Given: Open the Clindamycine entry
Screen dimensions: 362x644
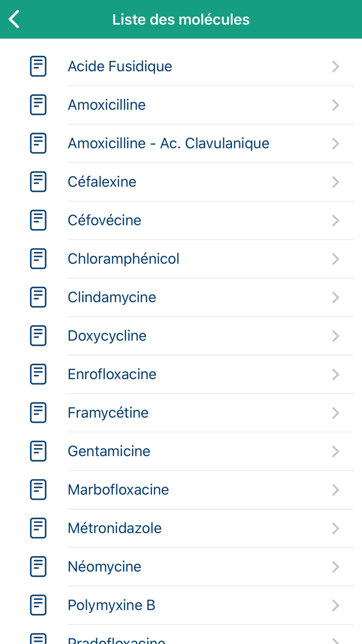Looking at the screenshot, I should [x=181, y=297].
